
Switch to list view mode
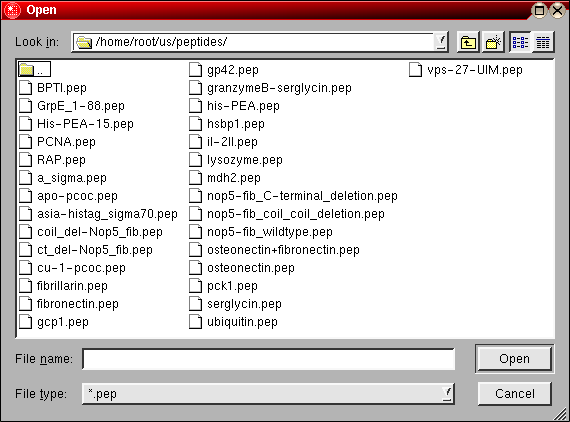[520, 42]
